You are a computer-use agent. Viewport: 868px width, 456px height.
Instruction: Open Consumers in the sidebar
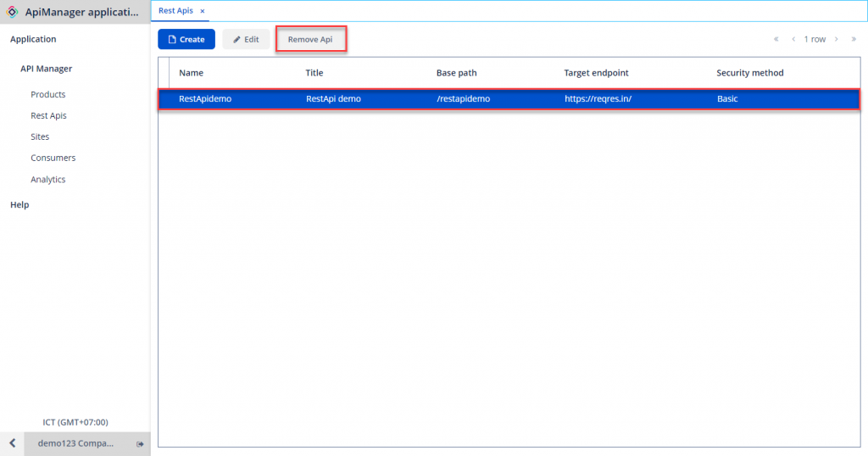(x=53, y=158)
